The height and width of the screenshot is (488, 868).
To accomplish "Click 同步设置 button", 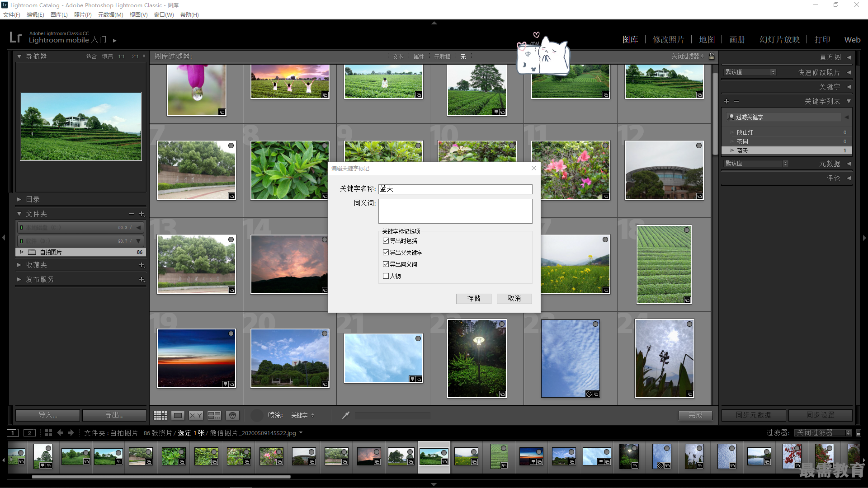I will (820, 415).
